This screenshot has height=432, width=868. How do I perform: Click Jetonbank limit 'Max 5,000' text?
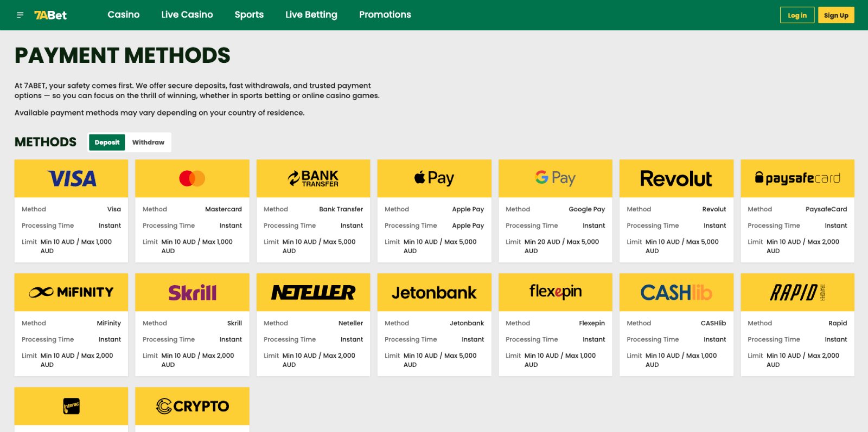(461, 356)
